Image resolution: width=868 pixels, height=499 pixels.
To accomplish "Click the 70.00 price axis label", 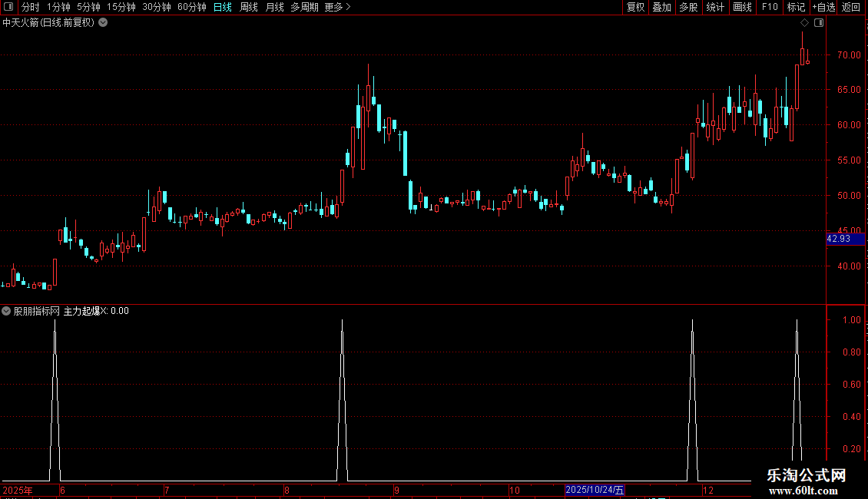I will [849, 55].
